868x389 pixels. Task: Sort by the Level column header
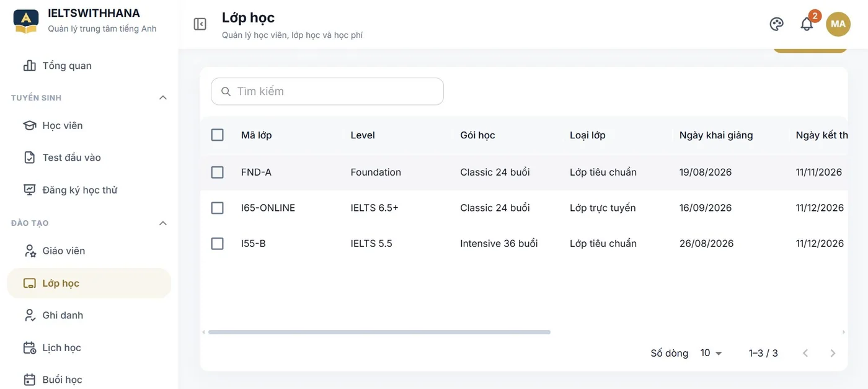pyautogui.click(x=363, y=135)
